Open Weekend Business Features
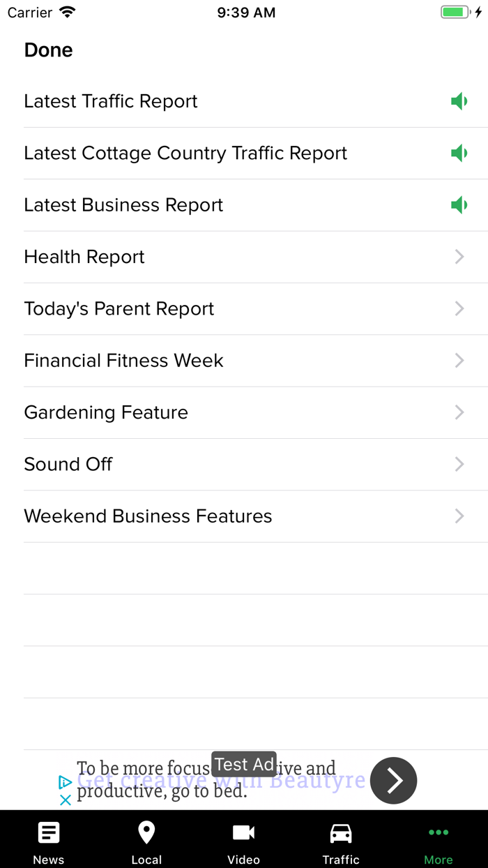488x868 pixels. click(148, 516)
